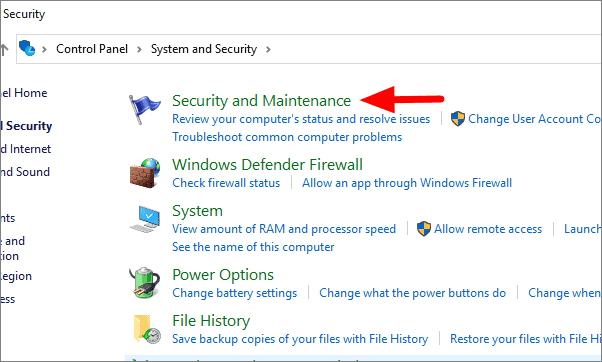Click the File History folder icon
This screenshot has height=362, width=602.
(x=147, y=329)
